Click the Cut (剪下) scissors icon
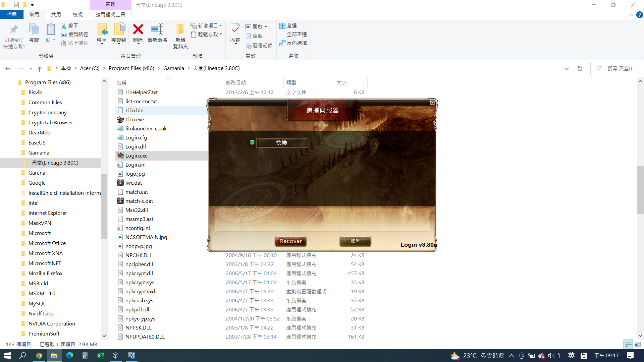Screen dimensions: 644x362 tap(64, 26)
